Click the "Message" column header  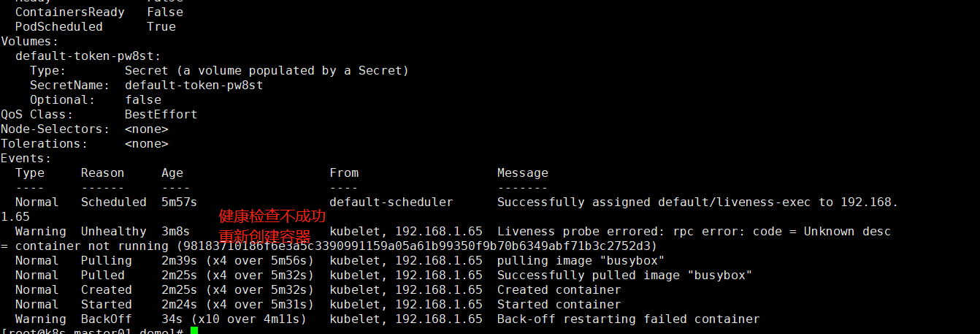tap(523, 172)
